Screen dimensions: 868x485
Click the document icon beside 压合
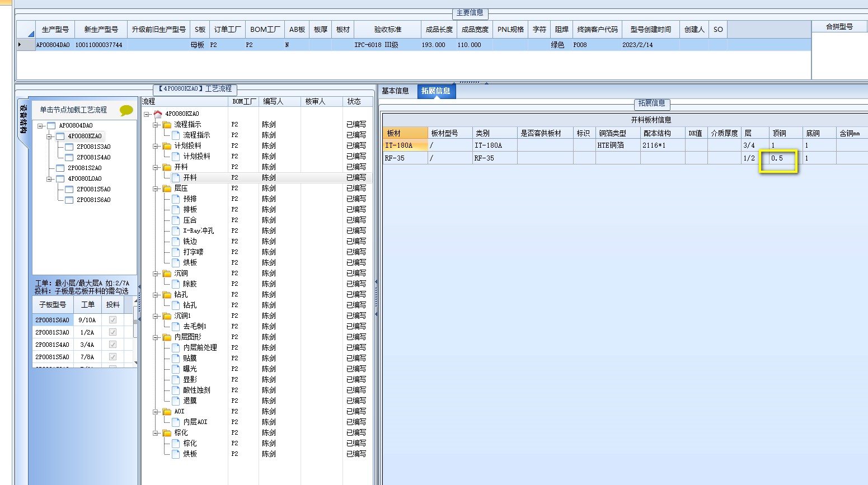click(x=176, y=220)
